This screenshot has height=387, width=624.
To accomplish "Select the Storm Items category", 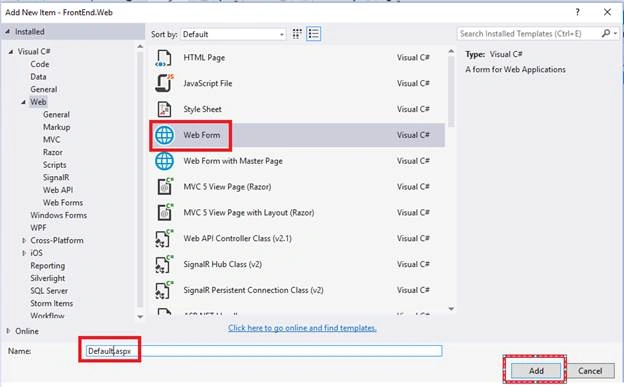I will click(x=51, y=303).
